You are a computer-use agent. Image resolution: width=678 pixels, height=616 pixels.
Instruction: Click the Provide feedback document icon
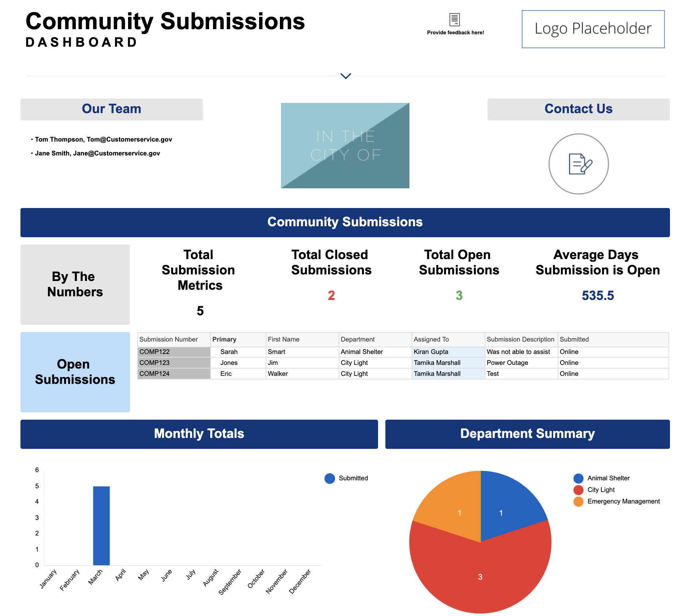pyautogui.click(x=455, y=19)
